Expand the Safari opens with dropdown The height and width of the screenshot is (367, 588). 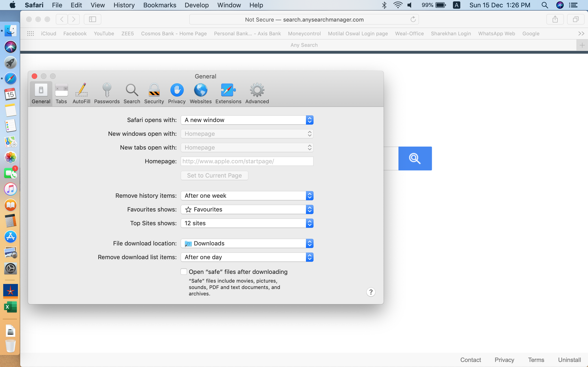pyautogui.click(x=247, y=120)
